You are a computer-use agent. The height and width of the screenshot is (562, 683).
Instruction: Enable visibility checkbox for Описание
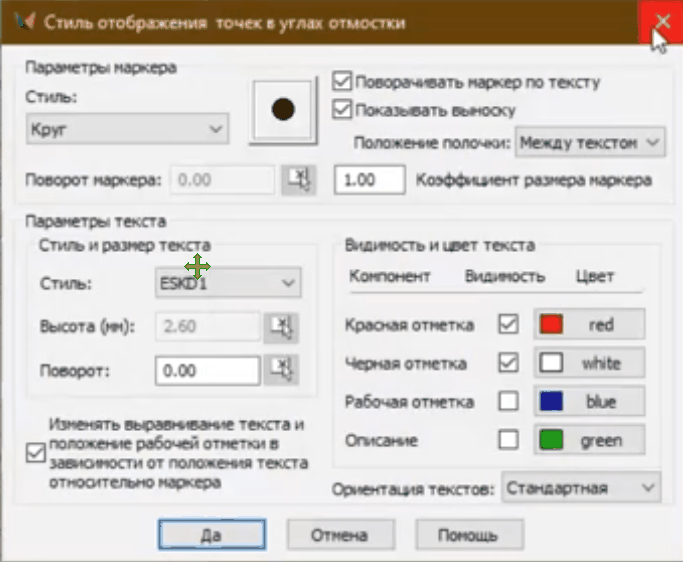click(509, 440)
